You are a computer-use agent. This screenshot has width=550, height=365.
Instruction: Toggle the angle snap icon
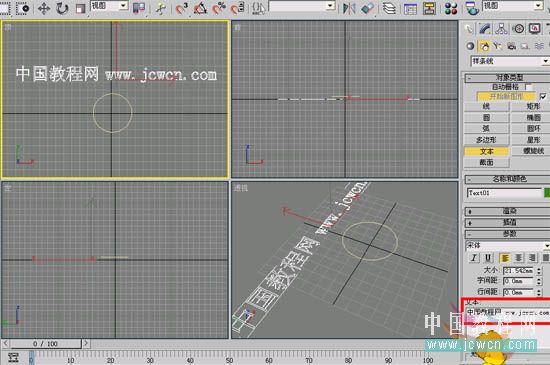click(200, 8)
